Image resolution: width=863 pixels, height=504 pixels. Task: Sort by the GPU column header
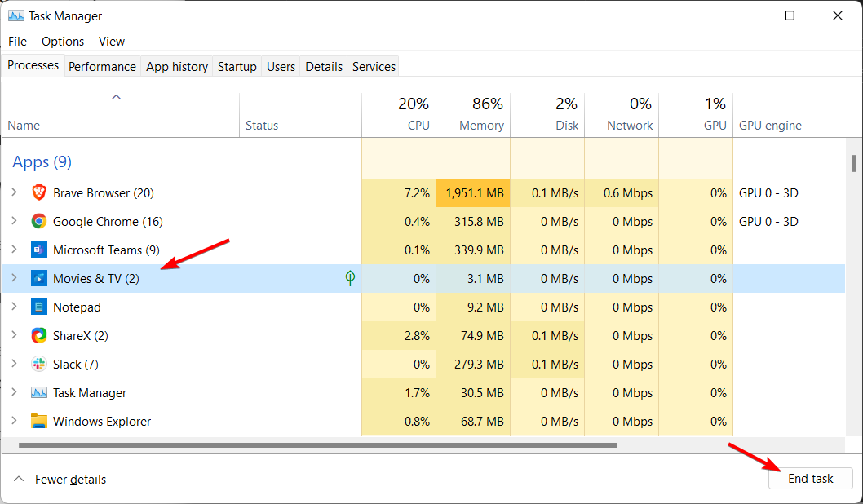pos(697,115)
